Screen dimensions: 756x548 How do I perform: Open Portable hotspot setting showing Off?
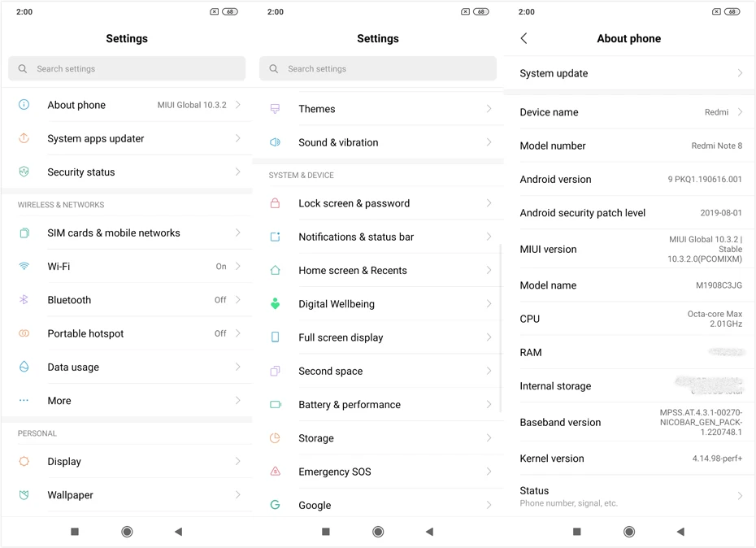coord(127,333)
